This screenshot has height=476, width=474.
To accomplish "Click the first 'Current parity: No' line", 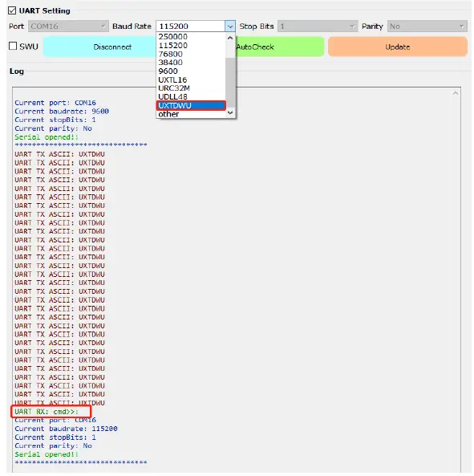I will [53, 128].
